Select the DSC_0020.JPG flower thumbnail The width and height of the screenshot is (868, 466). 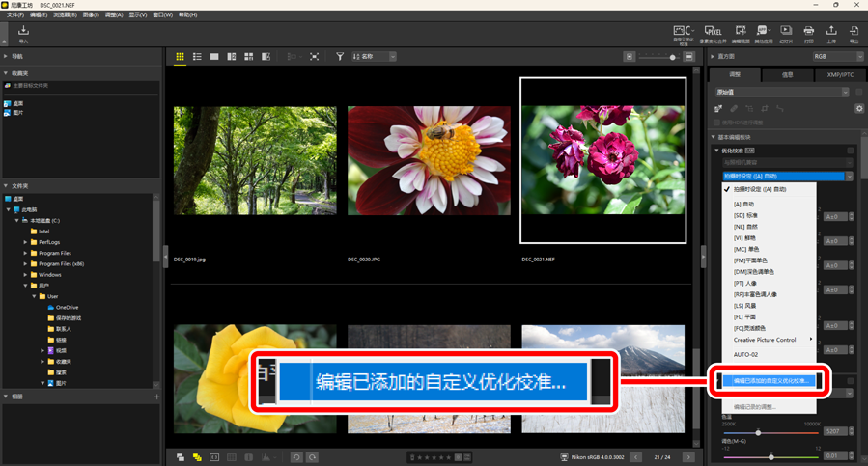[428, 160]
